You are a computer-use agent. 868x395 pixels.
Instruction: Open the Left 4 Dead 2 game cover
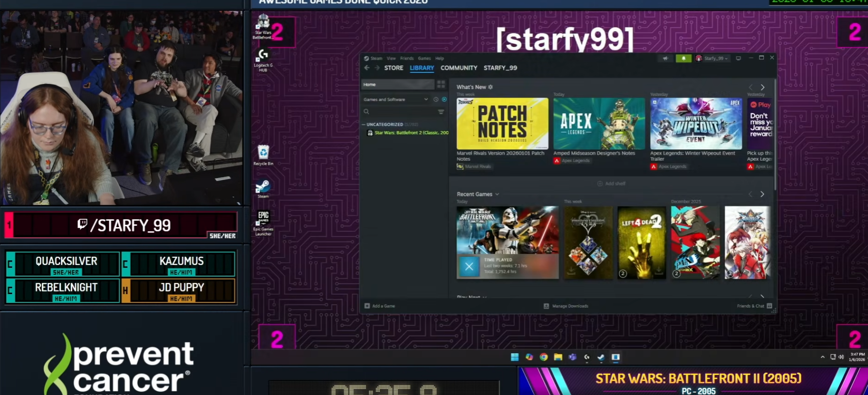[642, 243]
